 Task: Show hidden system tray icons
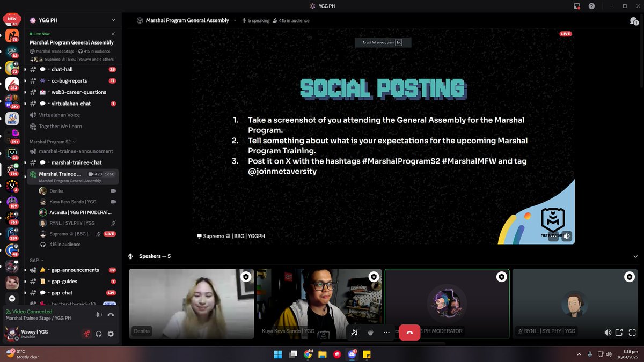(x=579, y=354)
